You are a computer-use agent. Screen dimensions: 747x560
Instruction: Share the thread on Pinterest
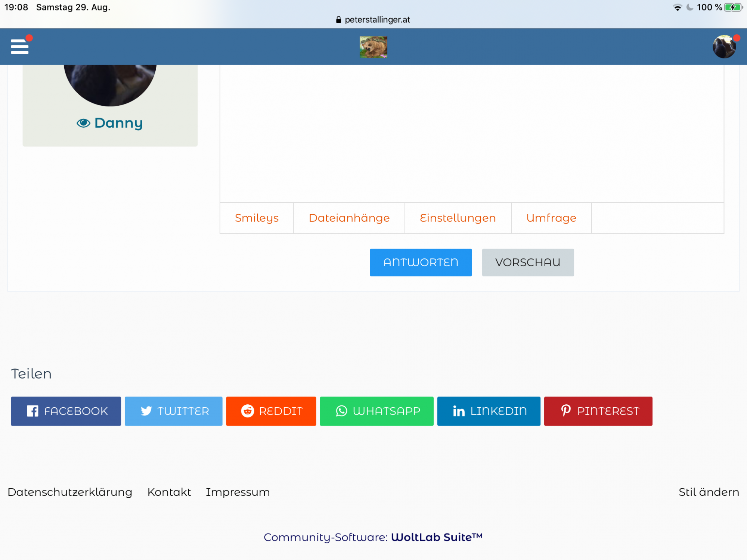point(598,411)
